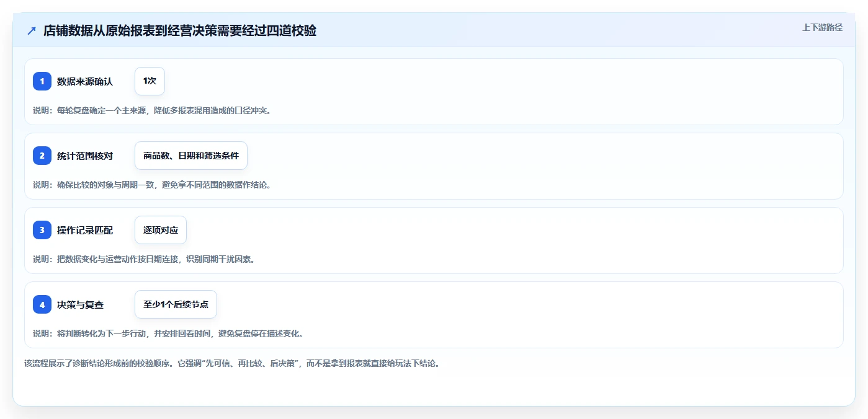Click the step number 4 badge
Viewport: 868px width, 419px height.
point(42,304)
